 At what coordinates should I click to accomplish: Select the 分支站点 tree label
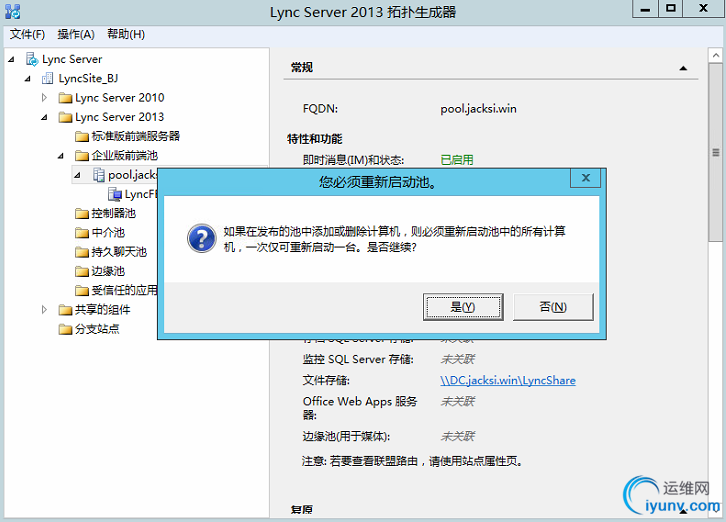(97, 329)
